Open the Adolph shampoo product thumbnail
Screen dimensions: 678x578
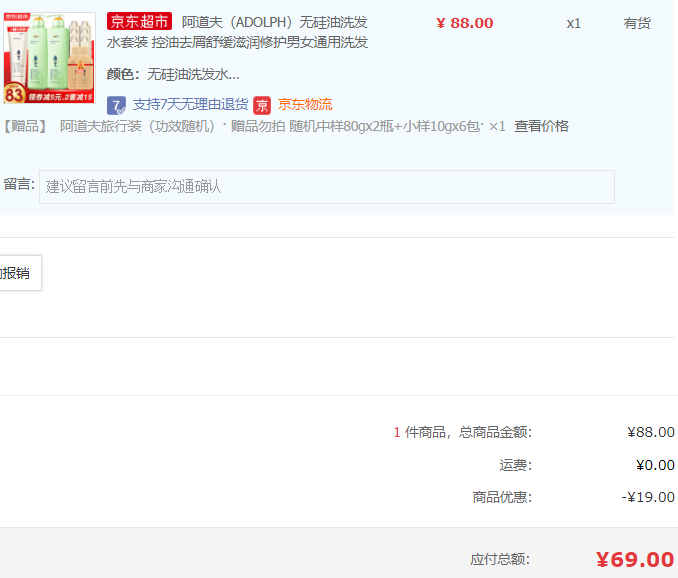50,58
